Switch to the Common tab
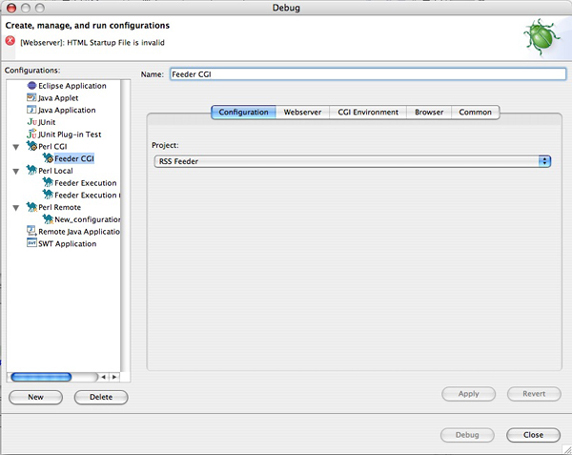Screen dimensions: 572x455 475,112
